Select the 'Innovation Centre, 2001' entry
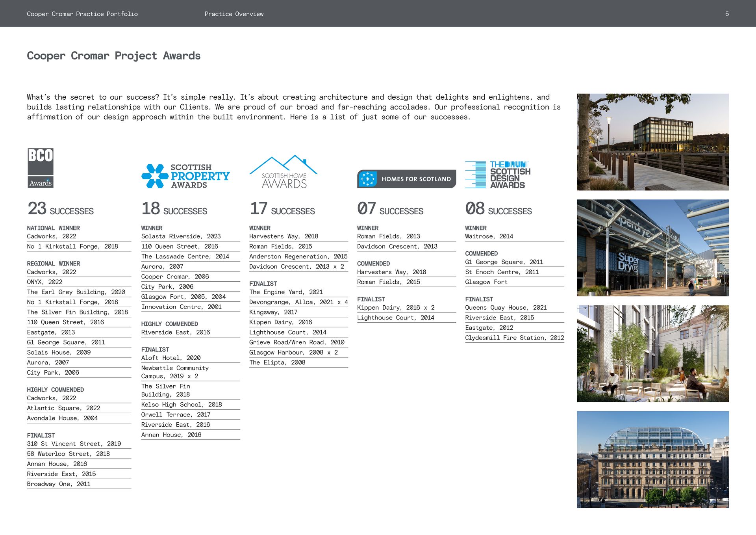Viewport: 756px width, 535px height. [182, 307]
